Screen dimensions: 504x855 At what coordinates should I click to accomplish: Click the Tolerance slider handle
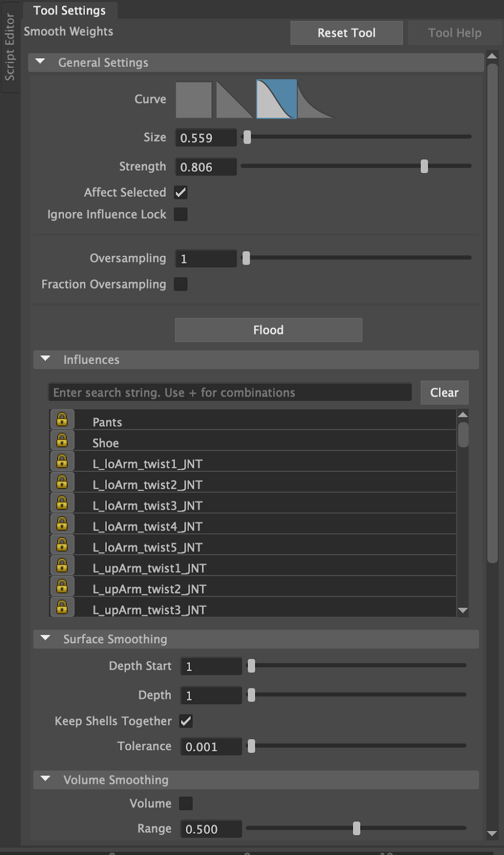pyautogui.click(x=251, y=746)
